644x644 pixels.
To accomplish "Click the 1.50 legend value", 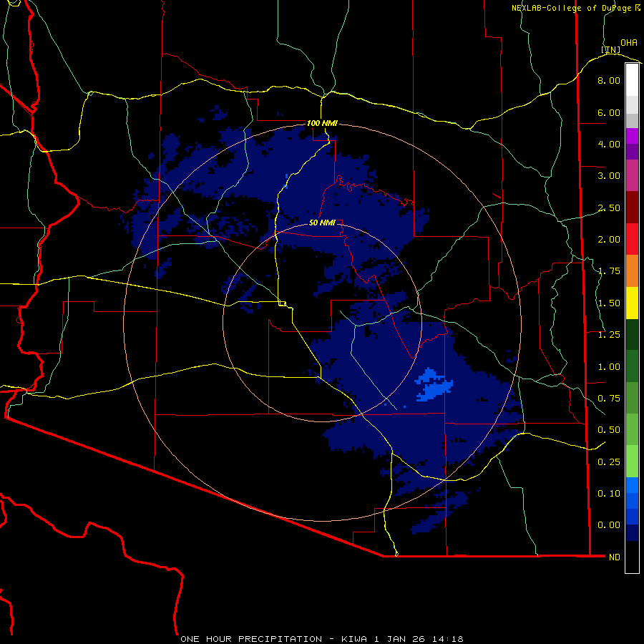I will tap(609, 303).
